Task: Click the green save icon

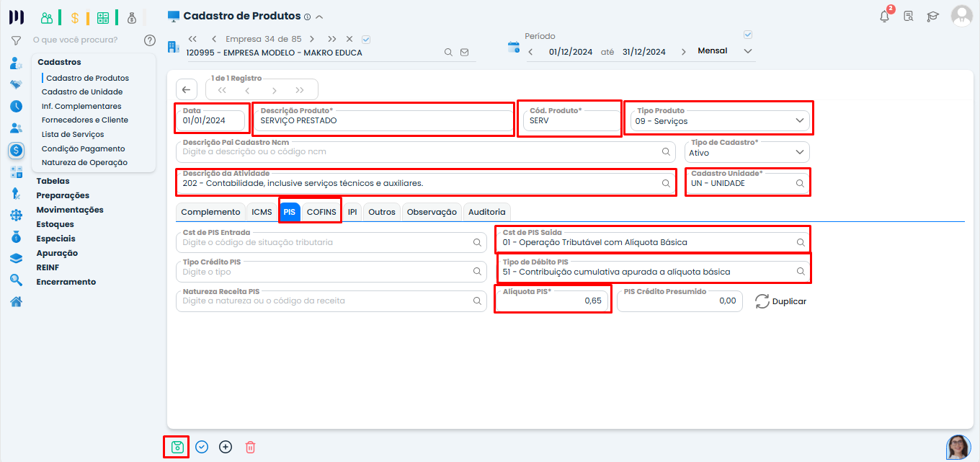Action: coord(177,447)
